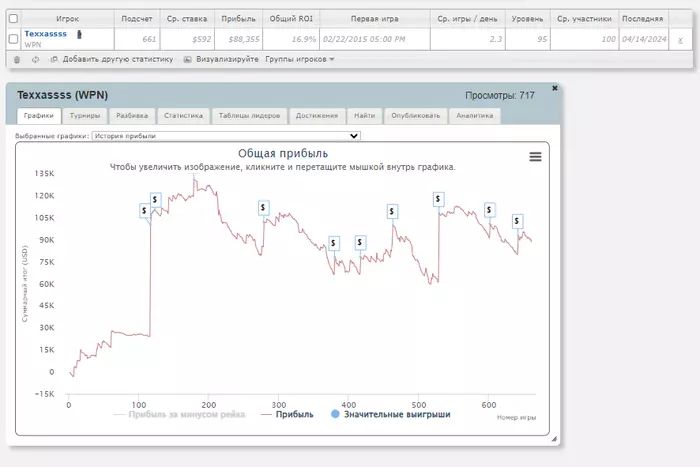Open the Турниры tab
This screenshot has height=467, width=700.
tap(85, 116)
